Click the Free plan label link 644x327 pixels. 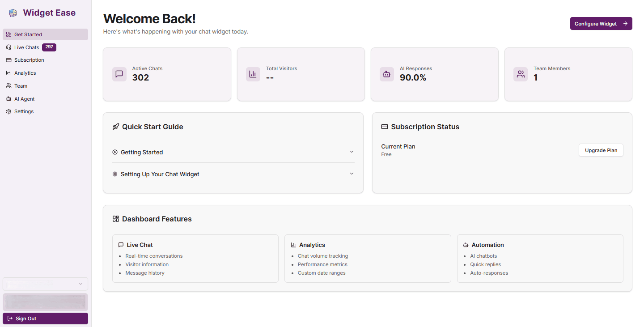click(386, 154)
